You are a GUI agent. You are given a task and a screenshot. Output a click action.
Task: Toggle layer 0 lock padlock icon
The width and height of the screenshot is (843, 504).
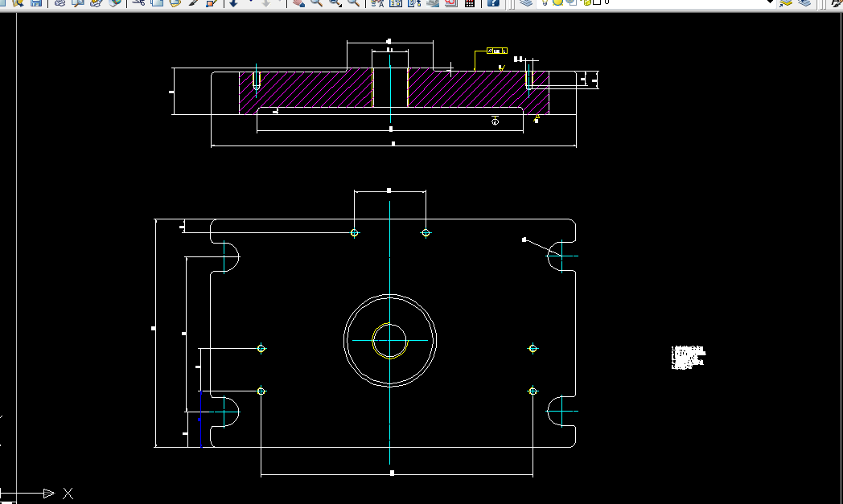[x=586, y=2]
